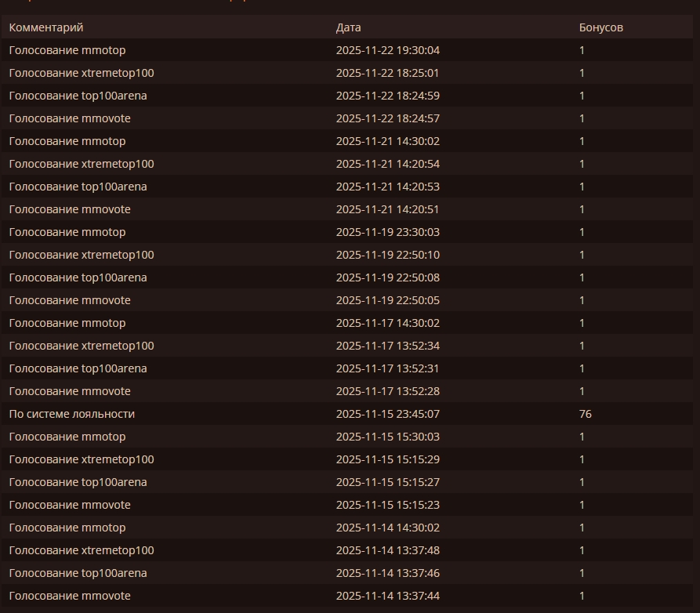Click the date 2025-11-22 18:24:59
The height and width of the screenshot is (613, 700).
click(x=387, y=96)
